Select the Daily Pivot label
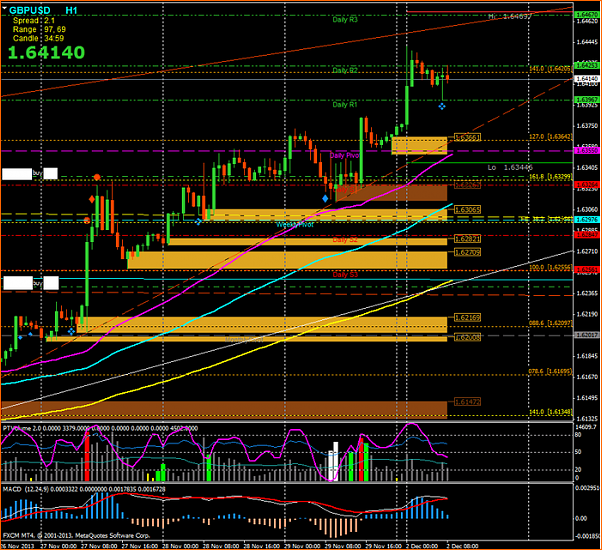This screenshot has height=550, width=602. pyautogui.click(x=344, y=155)
